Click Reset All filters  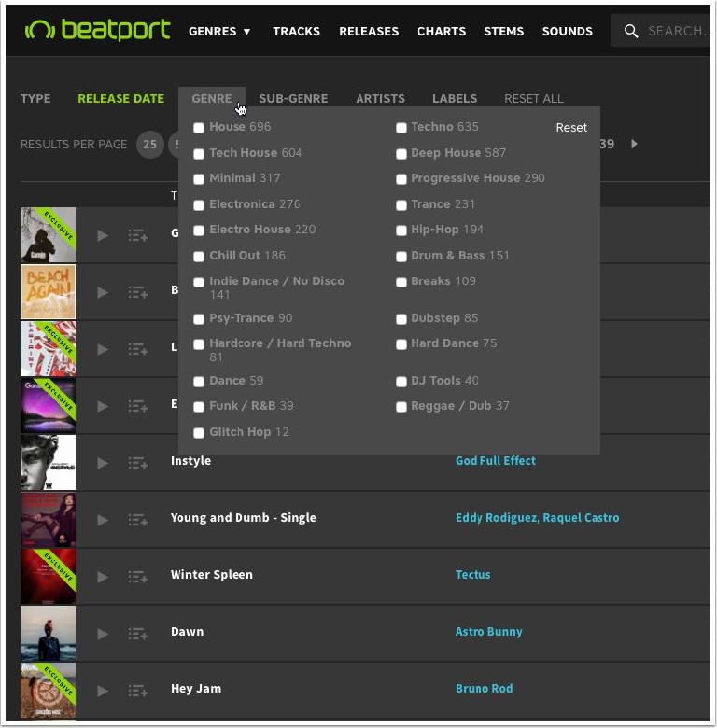click(534, 98)
